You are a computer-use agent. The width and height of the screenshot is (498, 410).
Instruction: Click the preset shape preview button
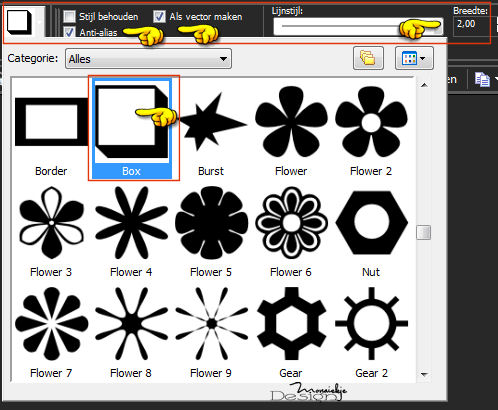coord(20,22)
